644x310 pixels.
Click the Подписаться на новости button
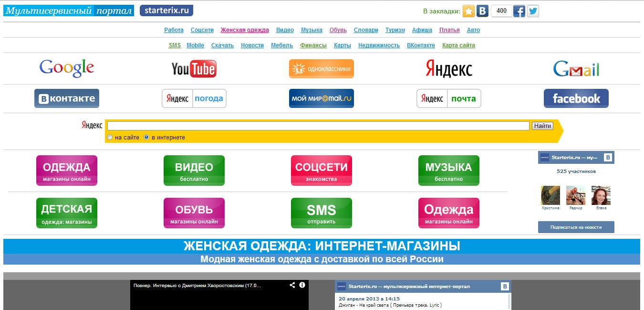pyautogui.click(x=576, y=227)
